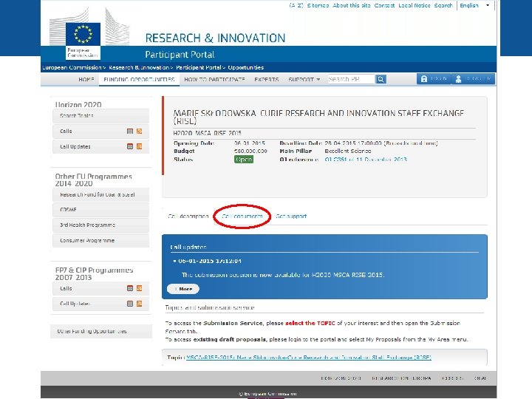Switch to Call description tab
Viewport: 532px width, 399px height.
coord(188,216)
